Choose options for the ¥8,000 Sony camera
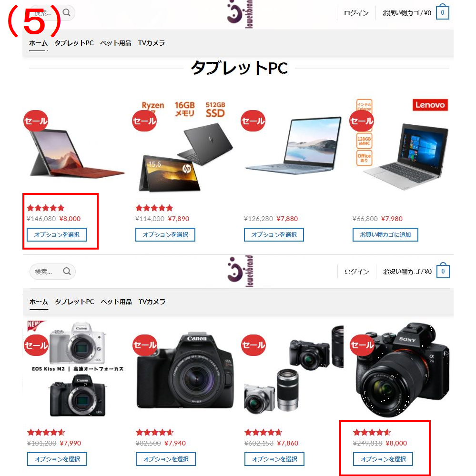 [x=383, y=459]
